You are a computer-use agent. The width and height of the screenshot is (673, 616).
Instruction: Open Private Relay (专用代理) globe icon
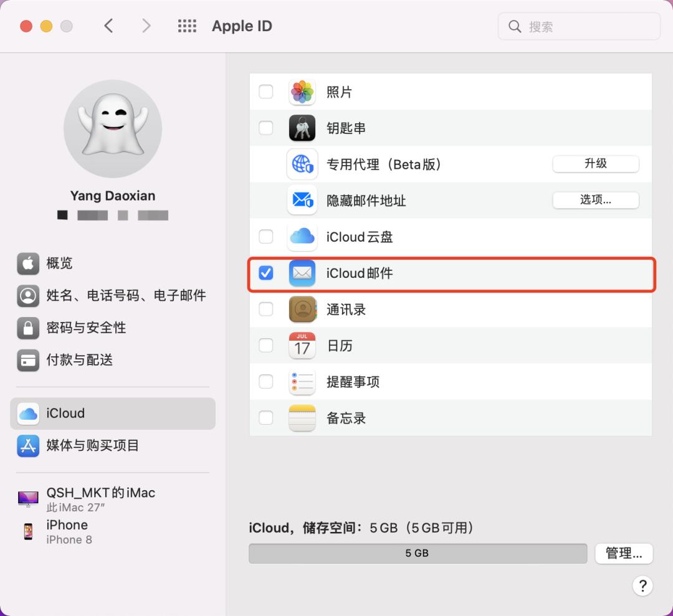[302, 164]
